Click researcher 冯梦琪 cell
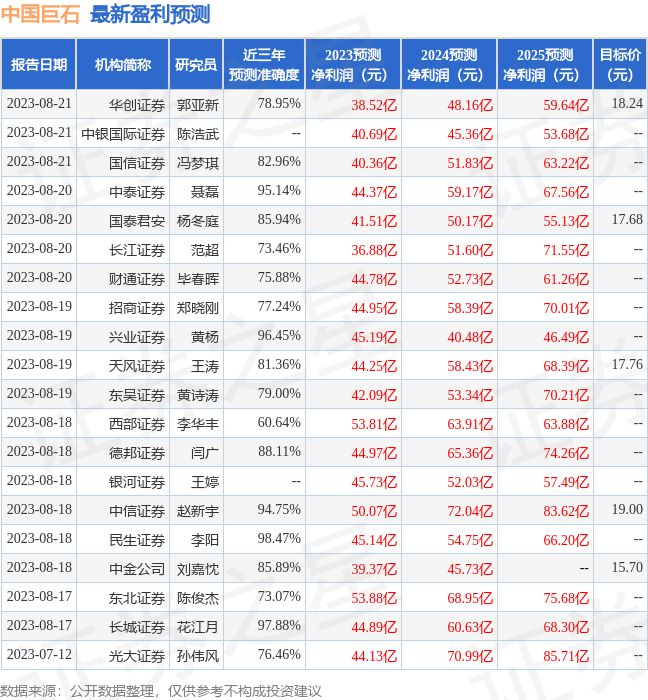This screenshot has height=700, width=648. (x=198, y=163)
